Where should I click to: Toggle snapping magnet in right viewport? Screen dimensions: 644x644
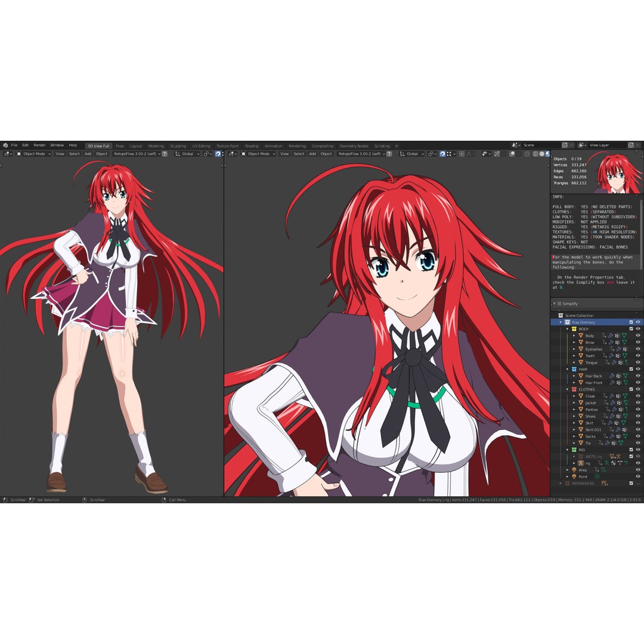point(442,154)
